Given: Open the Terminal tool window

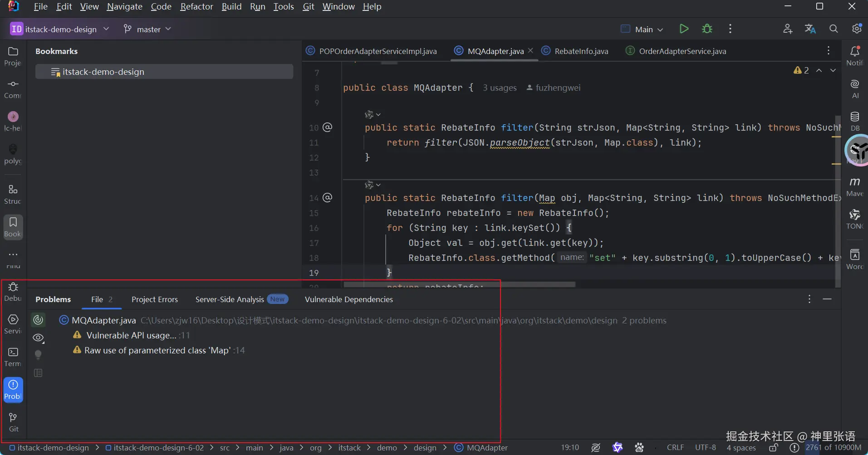Looking at the screenshot, I should coord(13,357).
